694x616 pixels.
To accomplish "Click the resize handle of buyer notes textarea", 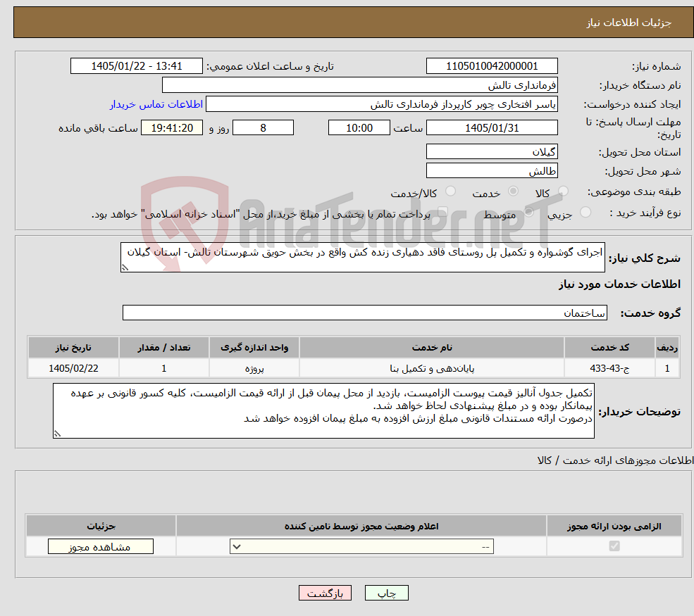I will point(57,434).
